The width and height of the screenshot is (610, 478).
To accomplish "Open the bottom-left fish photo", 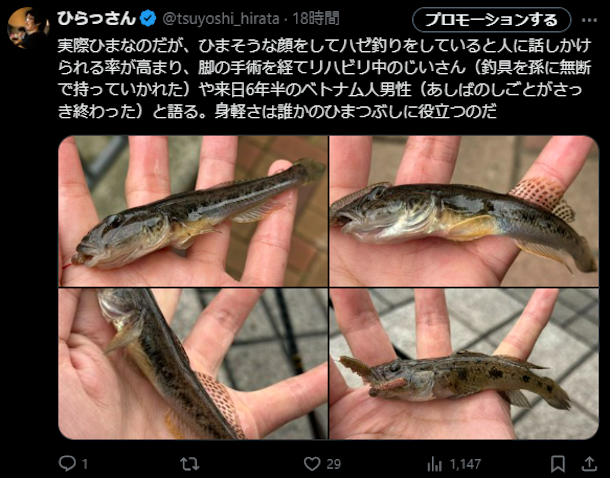I will point(193,364).
